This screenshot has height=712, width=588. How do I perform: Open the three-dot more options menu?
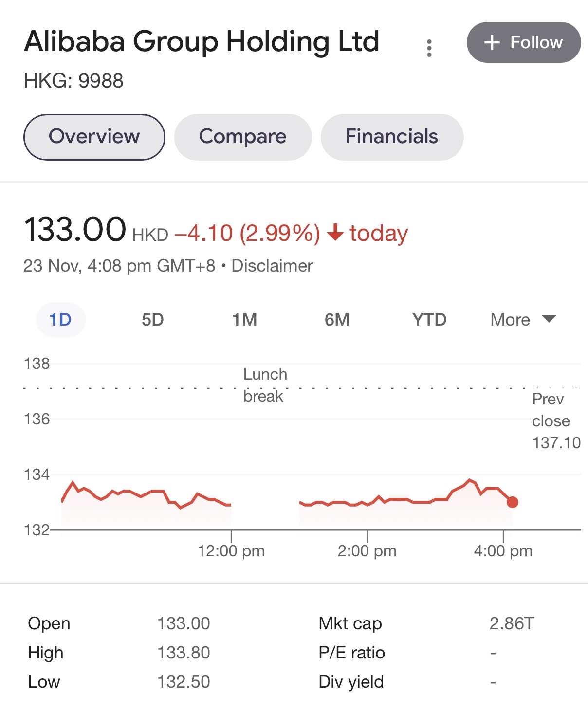429,48
